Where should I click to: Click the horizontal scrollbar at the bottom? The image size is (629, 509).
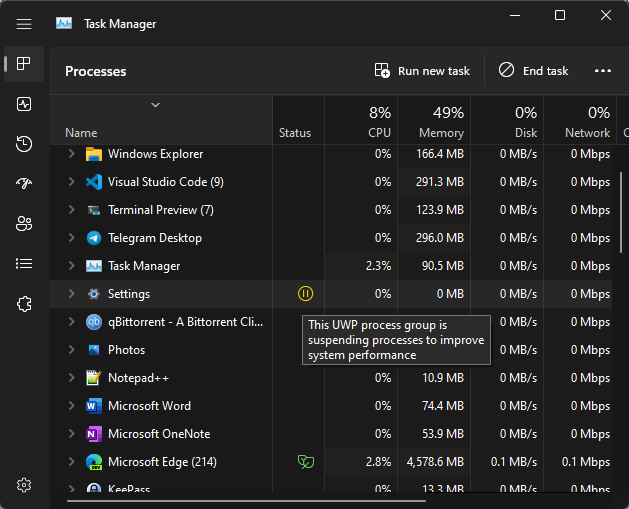click(x=246, y=501)
